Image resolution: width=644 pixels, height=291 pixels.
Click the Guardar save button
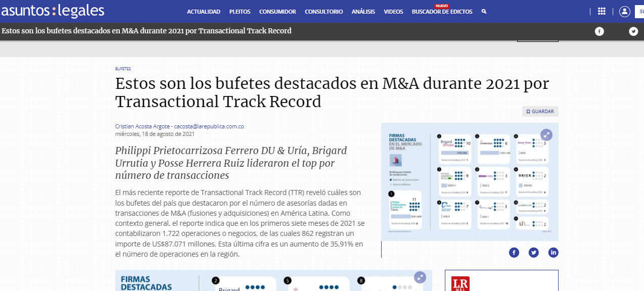tap(540, 112)
